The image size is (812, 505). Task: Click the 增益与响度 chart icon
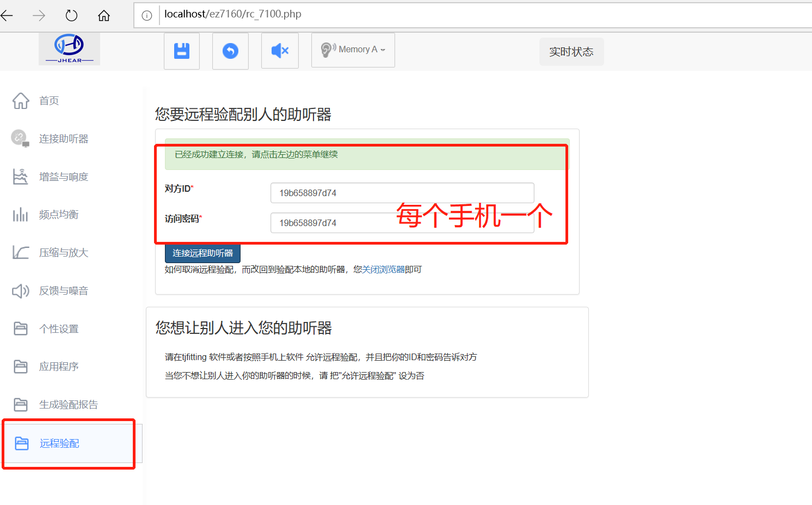point(21,177)
